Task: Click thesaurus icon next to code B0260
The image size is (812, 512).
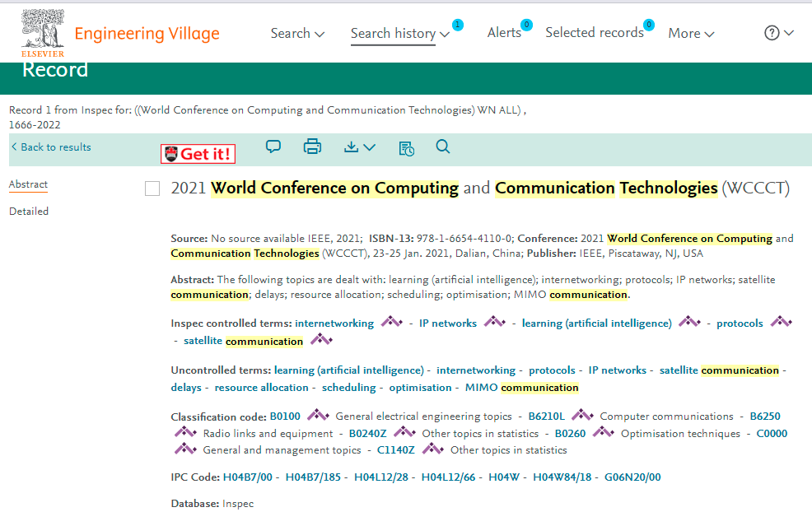Action: coord(604,432)
